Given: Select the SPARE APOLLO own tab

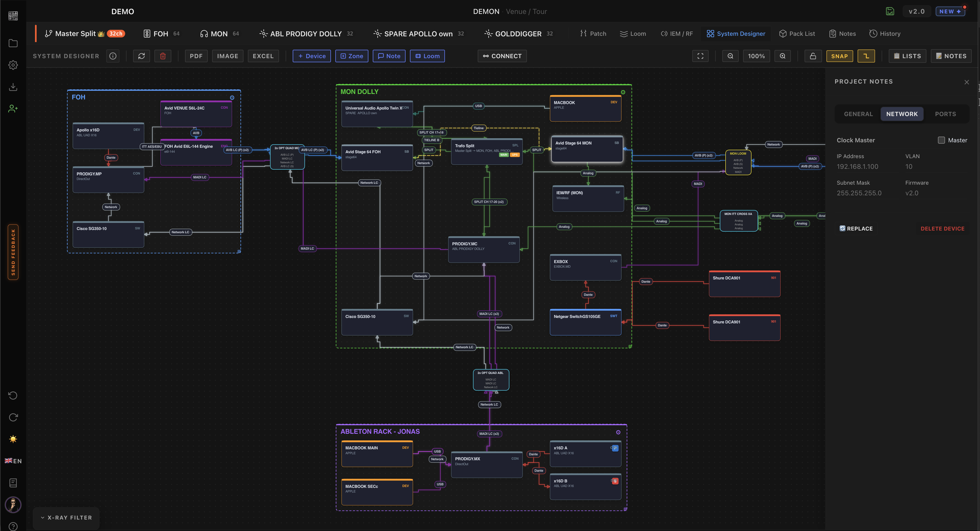Looking at the screenshot, I should (x=419, y=34).
